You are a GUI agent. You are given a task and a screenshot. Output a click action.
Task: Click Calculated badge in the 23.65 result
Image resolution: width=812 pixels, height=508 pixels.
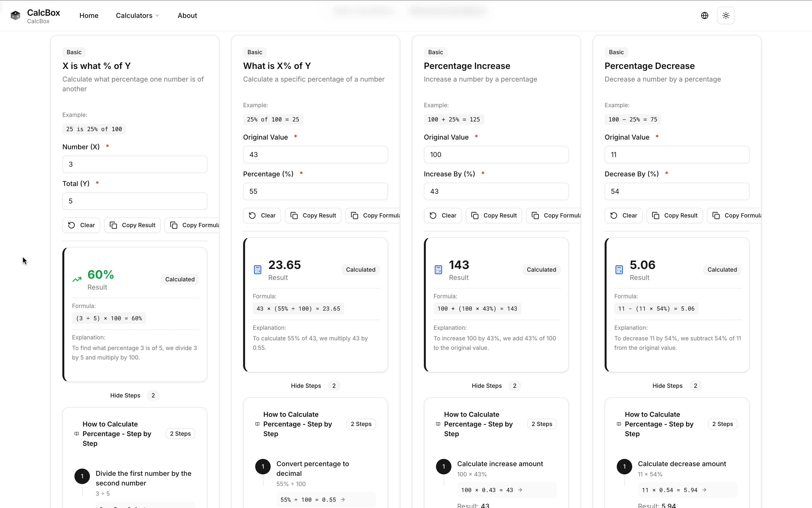point(361,269)
